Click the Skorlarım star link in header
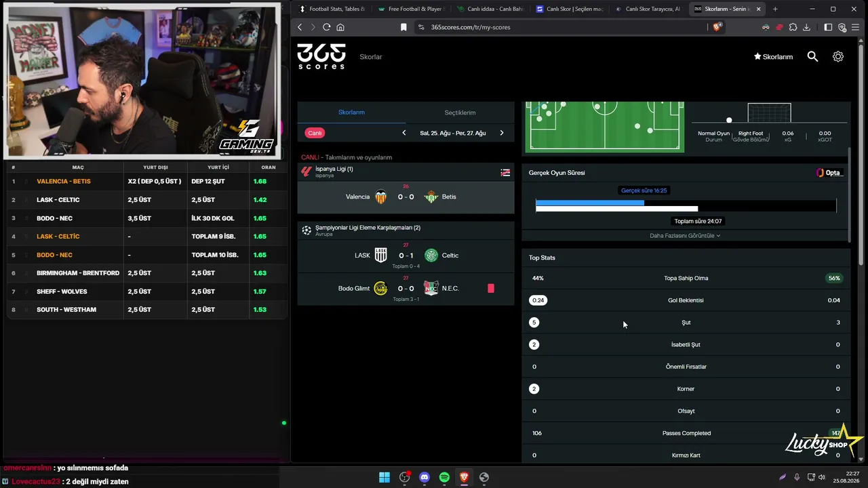868x488 pixels. coord(773,57)
